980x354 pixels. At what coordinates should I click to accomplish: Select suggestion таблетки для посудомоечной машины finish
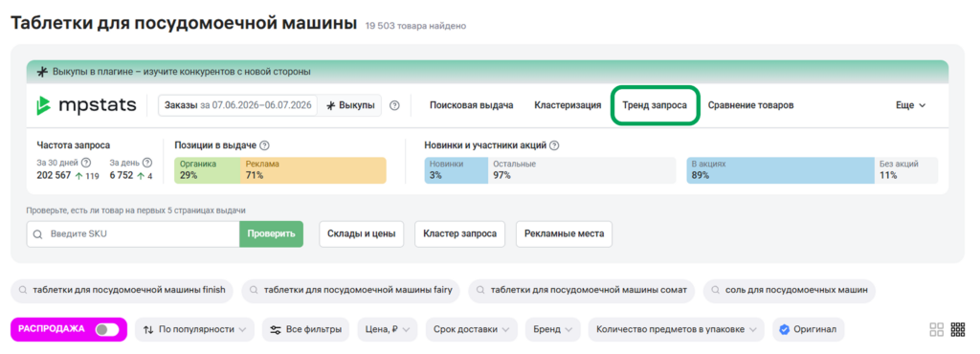coord(122,290)
